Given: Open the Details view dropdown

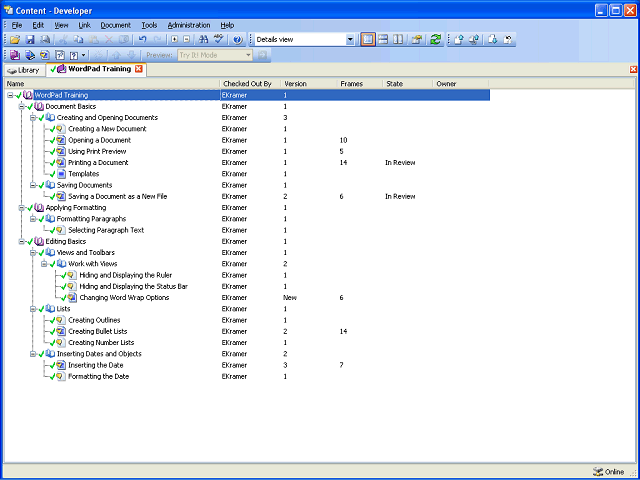Looking at the screenshot, I should [350, 40].
